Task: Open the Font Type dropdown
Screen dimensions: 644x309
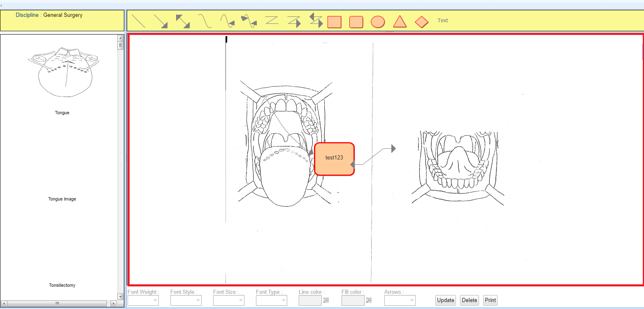Action: point(271,300)
